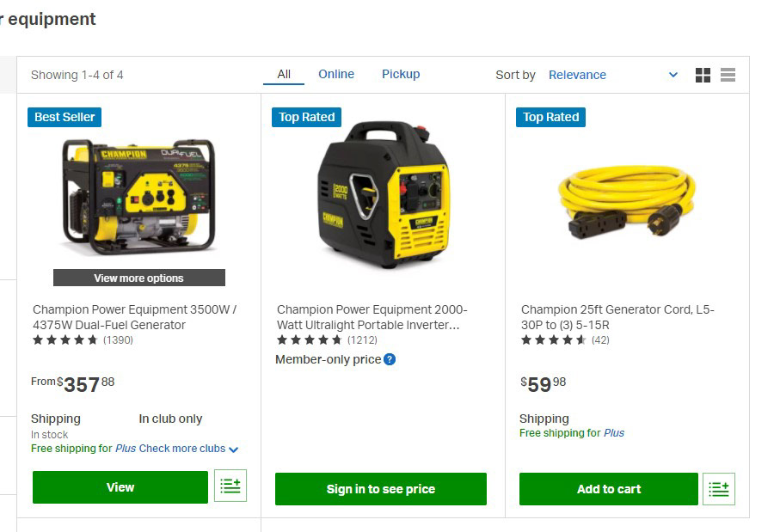The height and width of the screenshot is (532, 780).
Task: Click star rating of Generator Cord
Action: 553,340
